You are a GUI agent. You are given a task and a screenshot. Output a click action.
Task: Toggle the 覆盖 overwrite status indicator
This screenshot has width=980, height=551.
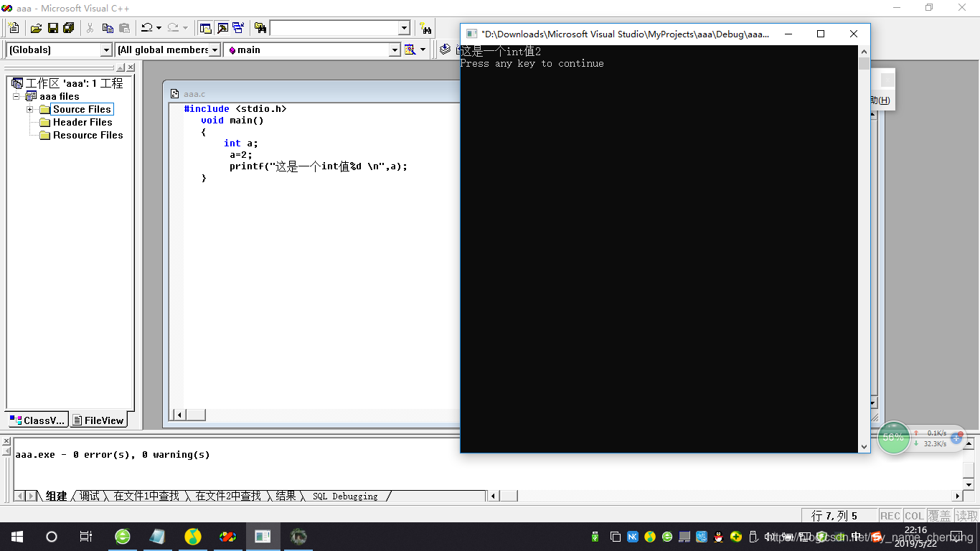[x=939, y=516]
